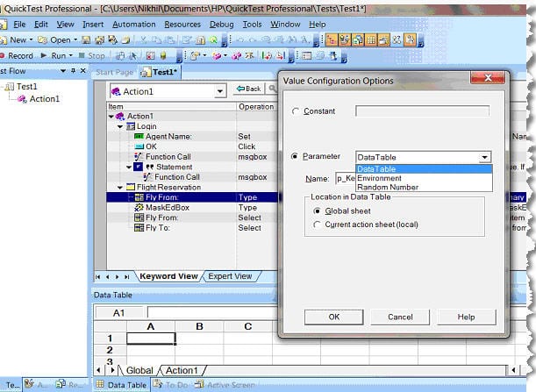Switch to the Keyword View tab

click(168, 276)
